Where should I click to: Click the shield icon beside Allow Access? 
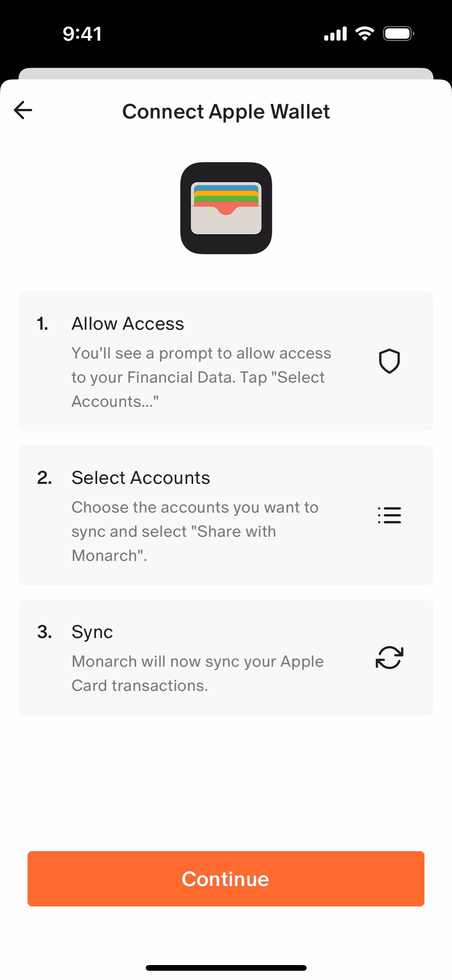pos(389,361)
